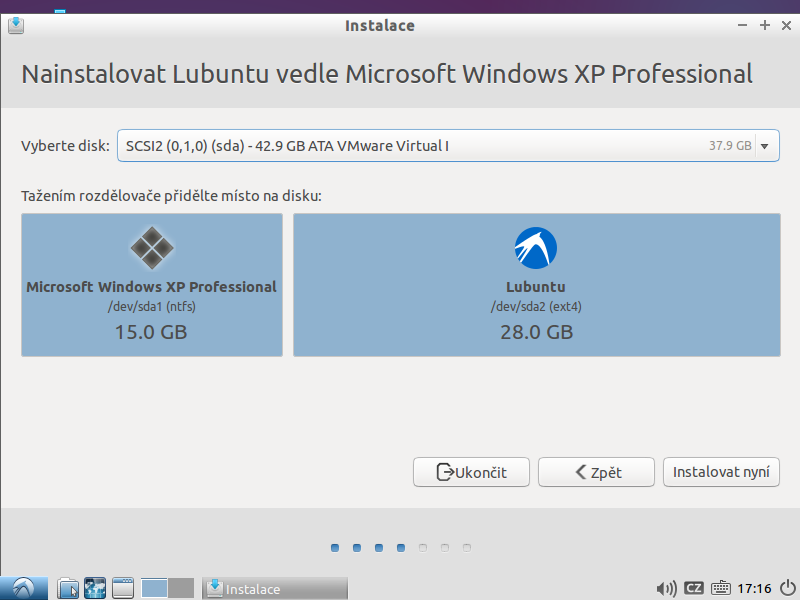800x600 pixels.
Task: Switch to the second virtual desktop
Action: pos(181,588)
